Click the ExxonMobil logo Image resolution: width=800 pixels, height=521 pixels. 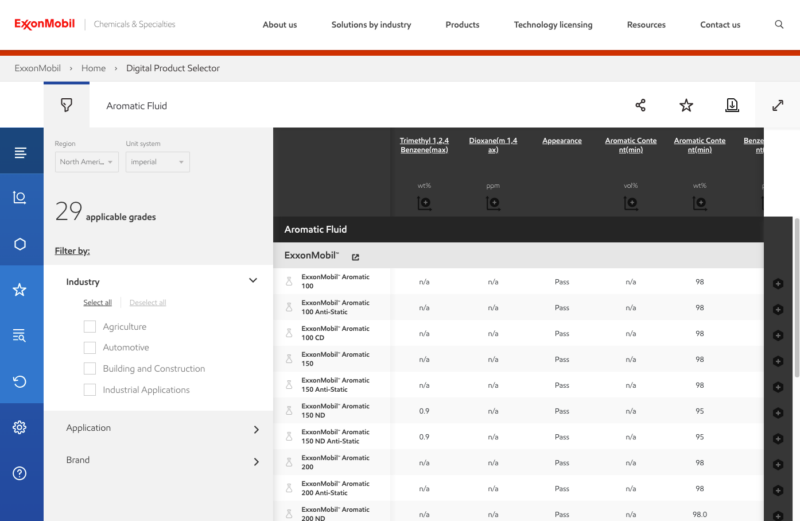pyautogui.click(x=44, y=24)
